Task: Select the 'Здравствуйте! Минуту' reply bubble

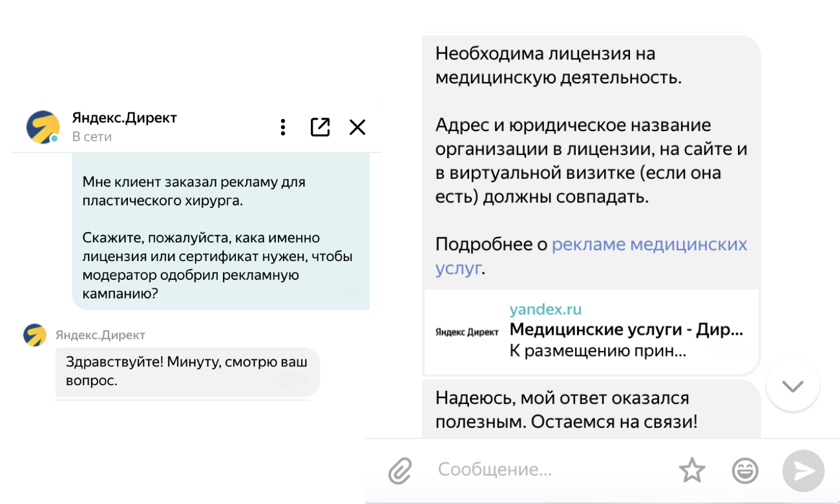Action: coord(187,372)
